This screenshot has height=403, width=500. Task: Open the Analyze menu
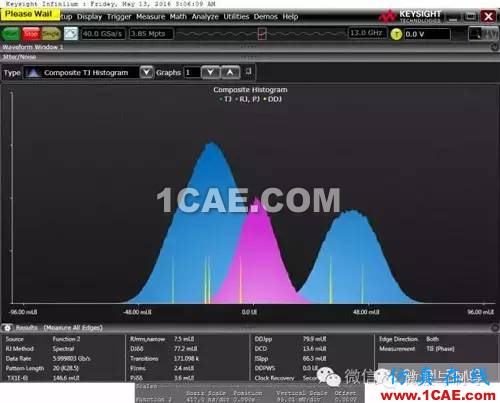pos(205,17)
